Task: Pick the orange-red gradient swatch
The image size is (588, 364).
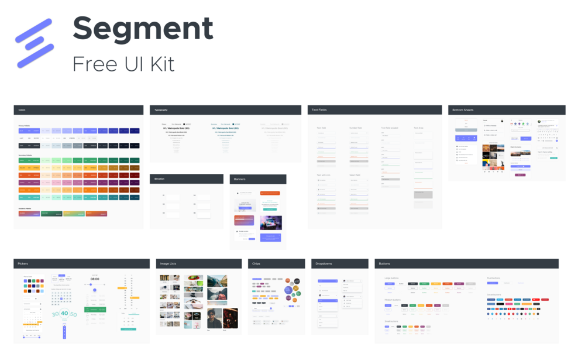Action: (x=97, y=214)
